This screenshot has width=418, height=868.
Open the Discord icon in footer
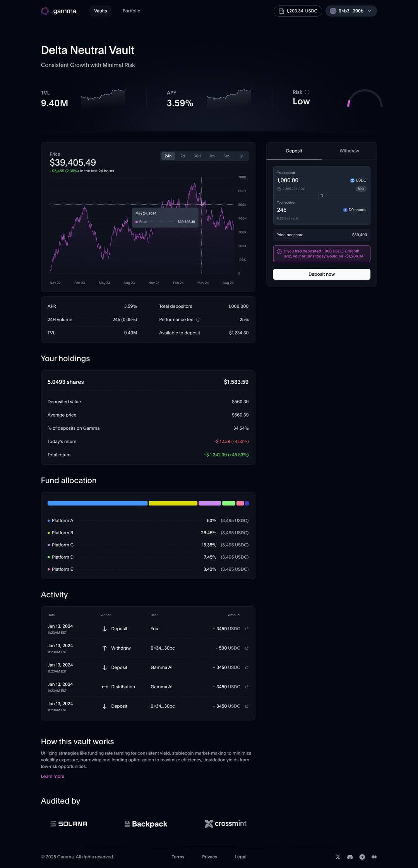(x=350, y=857)
